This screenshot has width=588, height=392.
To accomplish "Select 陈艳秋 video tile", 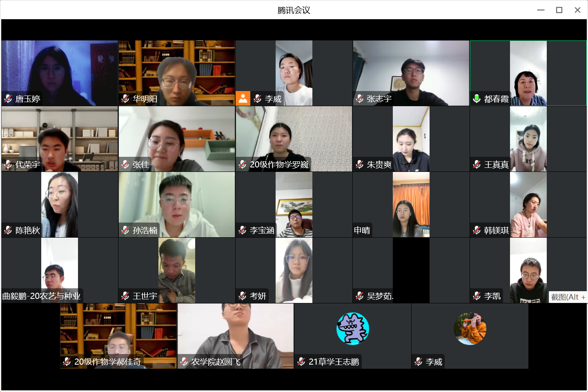I will pyautogui.click(x=60, y=205).
